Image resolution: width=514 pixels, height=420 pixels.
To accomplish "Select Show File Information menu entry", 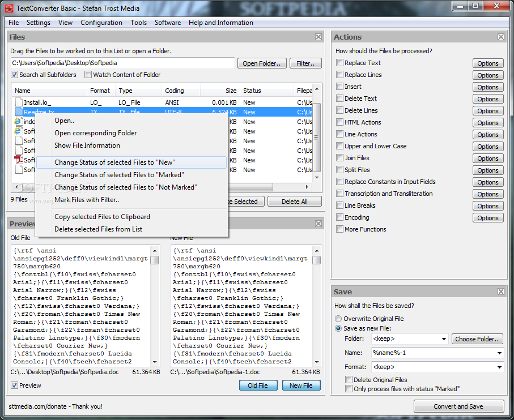I will click(131, 145).
